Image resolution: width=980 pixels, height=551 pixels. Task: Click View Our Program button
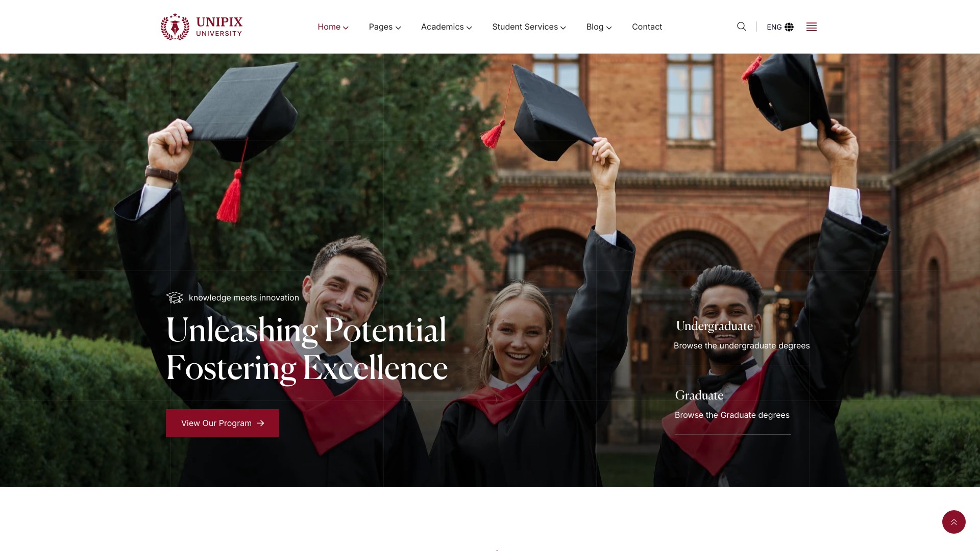[x=223, y=423]
